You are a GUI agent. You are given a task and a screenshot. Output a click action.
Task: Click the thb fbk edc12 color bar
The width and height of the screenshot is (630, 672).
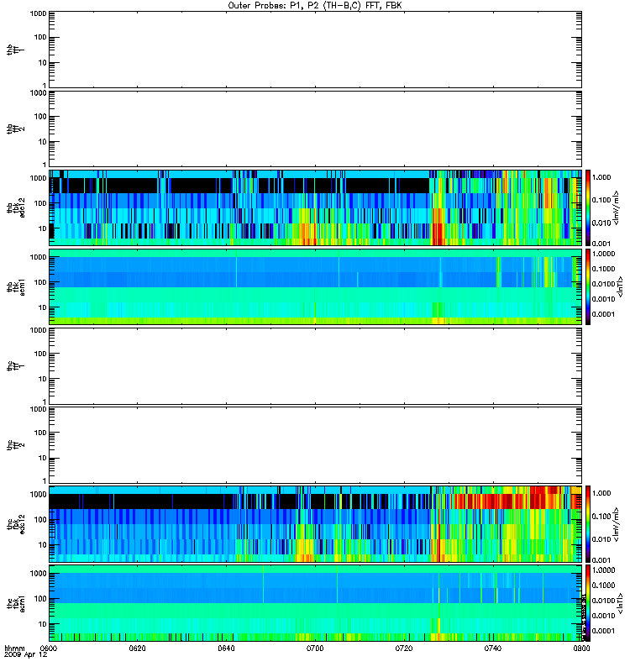pyautogui.click(x=588, y=207)
